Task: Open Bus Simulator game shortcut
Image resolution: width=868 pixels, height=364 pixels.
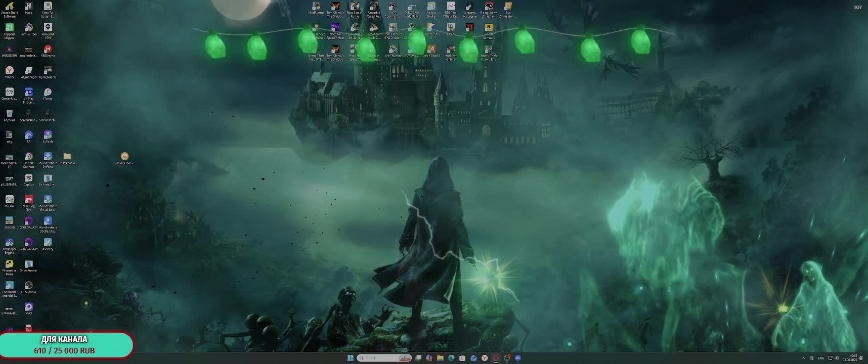Action: pyautogui.click(x=508, y=10)
